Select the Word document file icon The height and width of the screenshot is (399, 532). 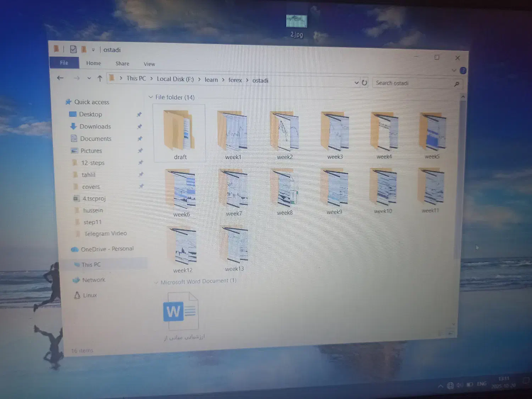181,311
